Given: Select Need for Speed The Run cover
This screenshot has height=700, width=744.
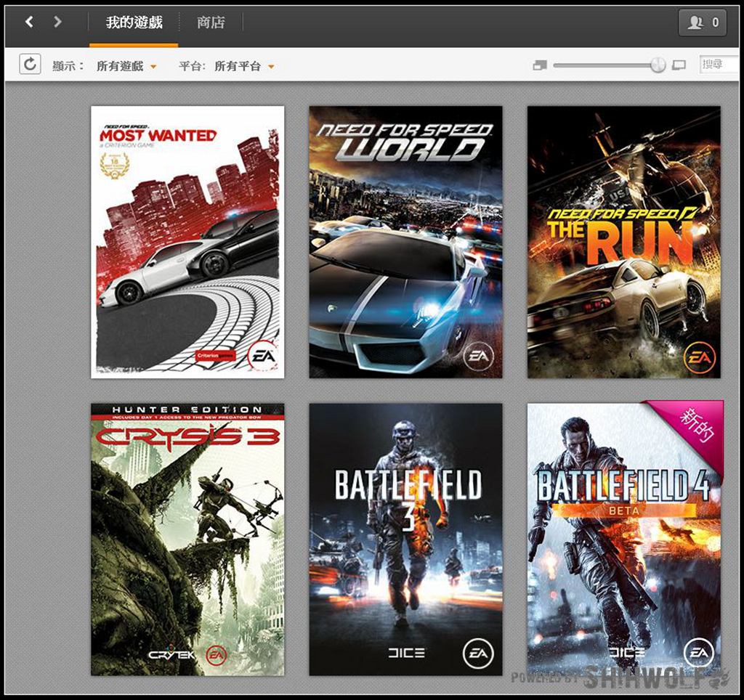Looking at the screenshot, I should pos(624,242).
